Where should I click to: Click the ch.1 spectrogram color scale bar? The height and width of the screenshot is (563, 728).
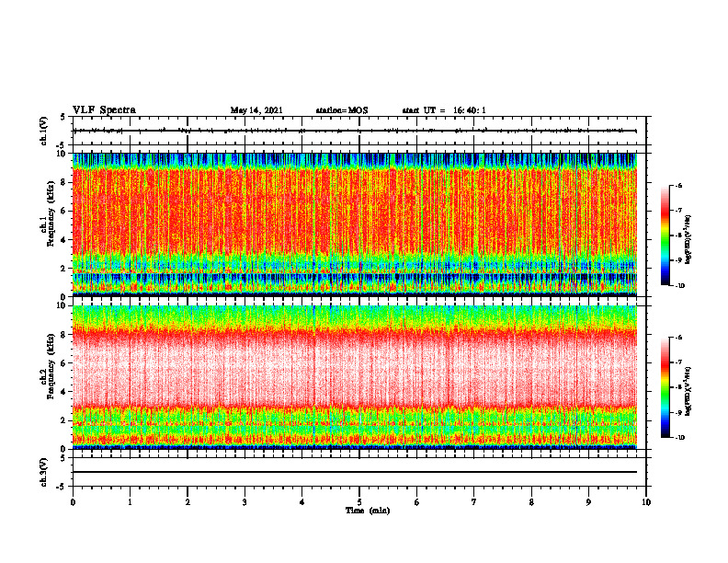point(665,236)
